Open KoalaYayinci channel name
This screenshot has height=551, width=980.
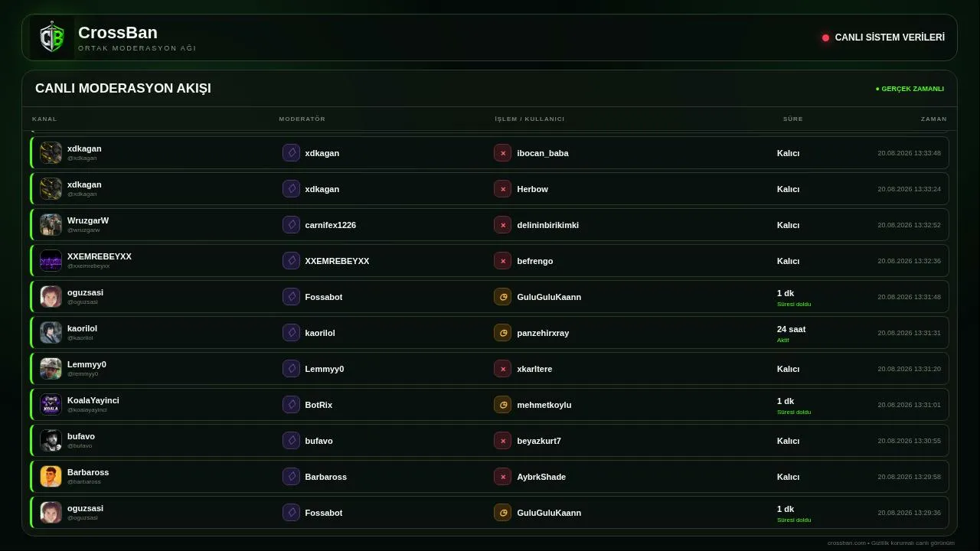pos(93,400)
